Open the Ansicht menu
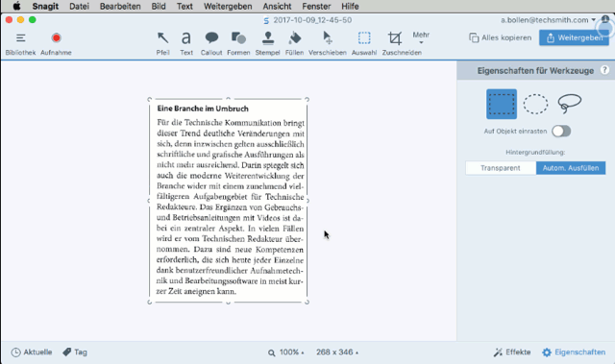Image resolution: width=615 pixels, height=364 pixels. tap(277, 7)
